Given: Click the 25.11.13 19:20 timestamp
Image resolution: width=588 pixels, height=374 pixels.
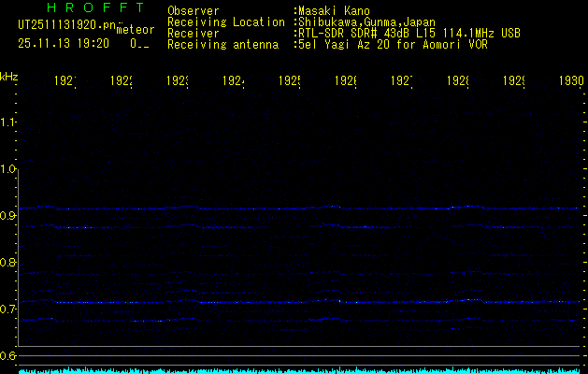Looking at the screenshot, I should [x=63, y=43].
